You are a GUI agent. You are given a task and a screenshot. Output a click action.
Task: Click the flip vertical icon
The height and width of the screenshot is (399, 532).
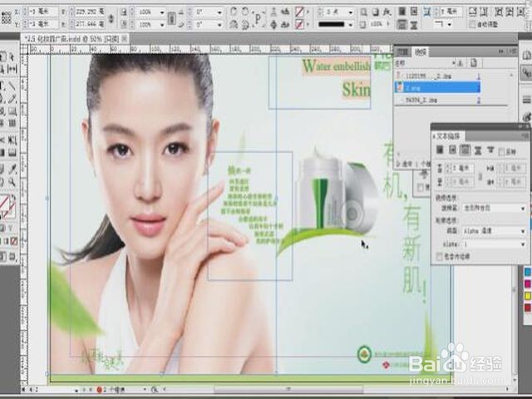point(245,24)
